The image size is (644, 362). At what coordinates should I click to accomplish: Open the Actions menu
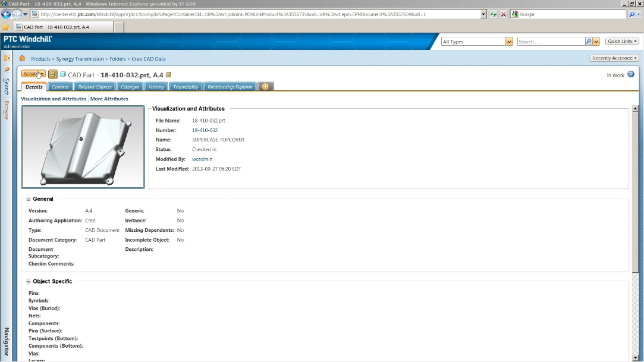[x=33, y=74]
